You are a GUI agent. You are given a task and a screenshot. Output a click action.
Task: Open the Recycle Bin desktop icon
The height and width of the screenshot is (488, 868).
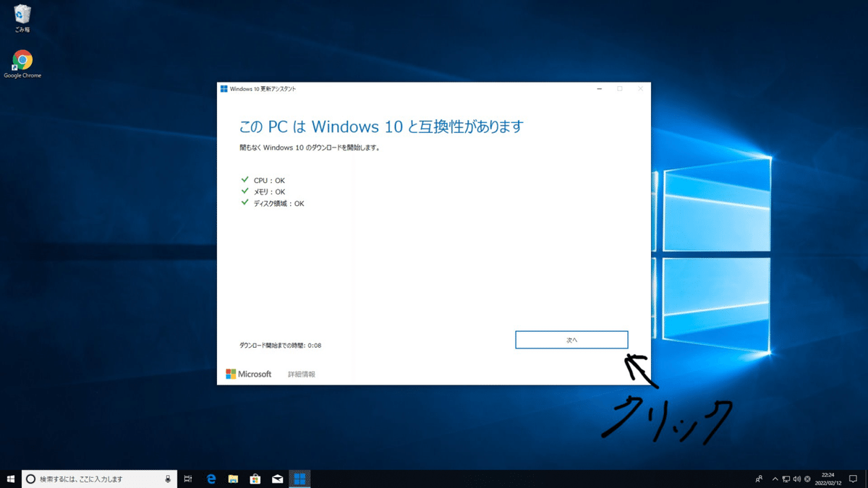coord(22,19)
